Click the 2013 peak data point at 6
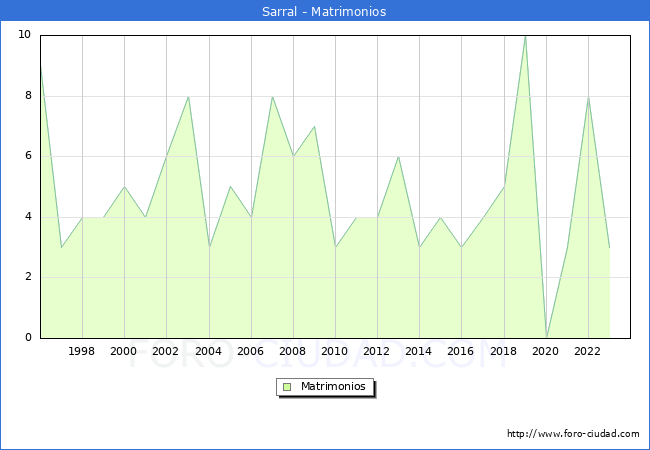 coord(398,157)
